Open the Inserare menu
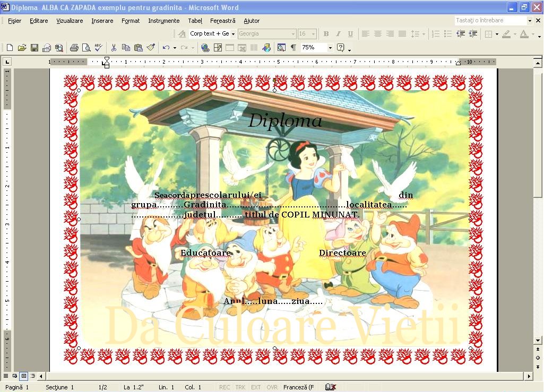Viewport: 544px width, 392px height. click(x=102, y=21)
